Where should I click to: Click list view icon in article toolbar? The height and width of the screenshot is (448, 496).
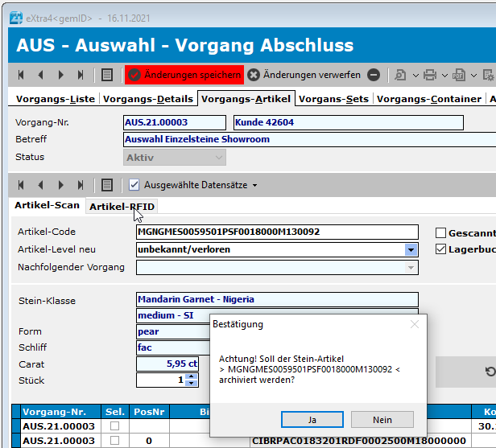pyautogui.click(x=107, y=185)
